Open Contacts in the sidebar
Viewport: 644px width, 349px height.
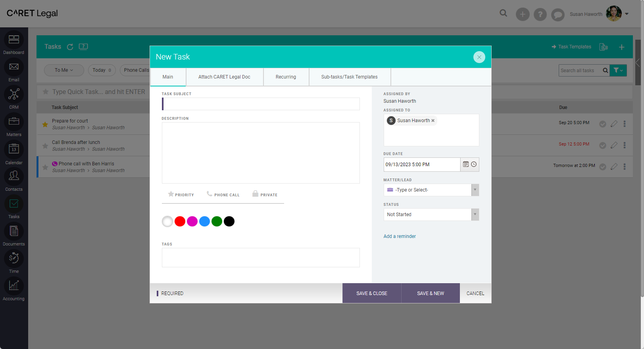pyautogui.click(x=14, y=176)
